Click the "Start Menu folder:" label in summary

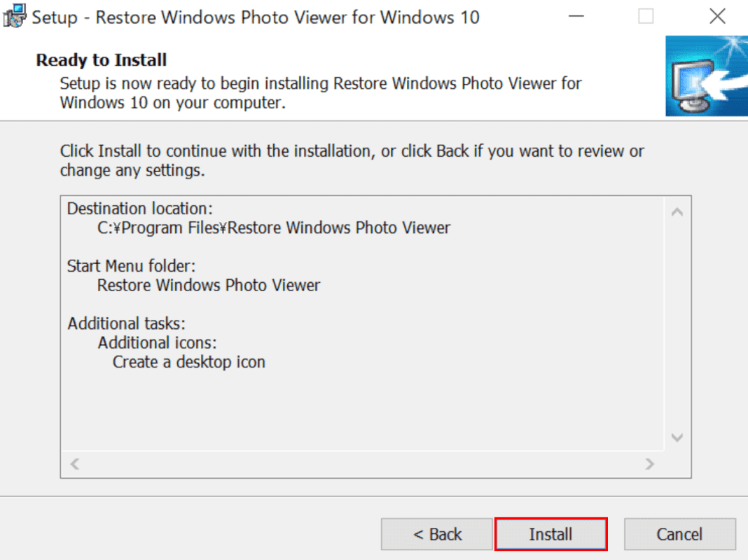click(x=131, y=266)
